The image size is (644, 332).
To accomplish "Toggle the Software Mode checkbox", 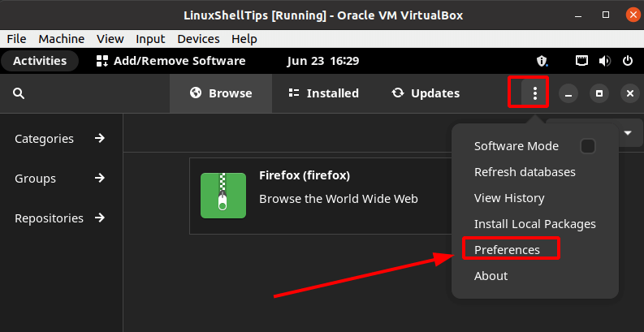I will coord(588,146).
